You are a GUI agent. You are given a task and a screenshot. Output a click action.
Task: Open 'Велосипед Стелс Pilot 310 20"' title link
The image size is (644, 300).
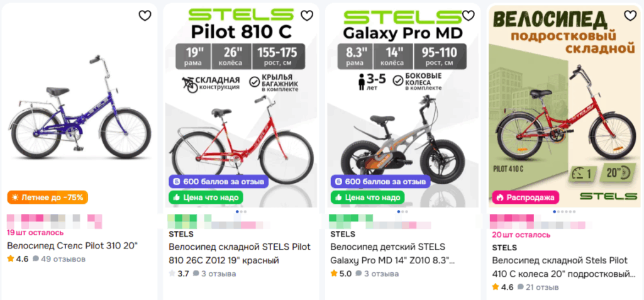tap(72, 245)
